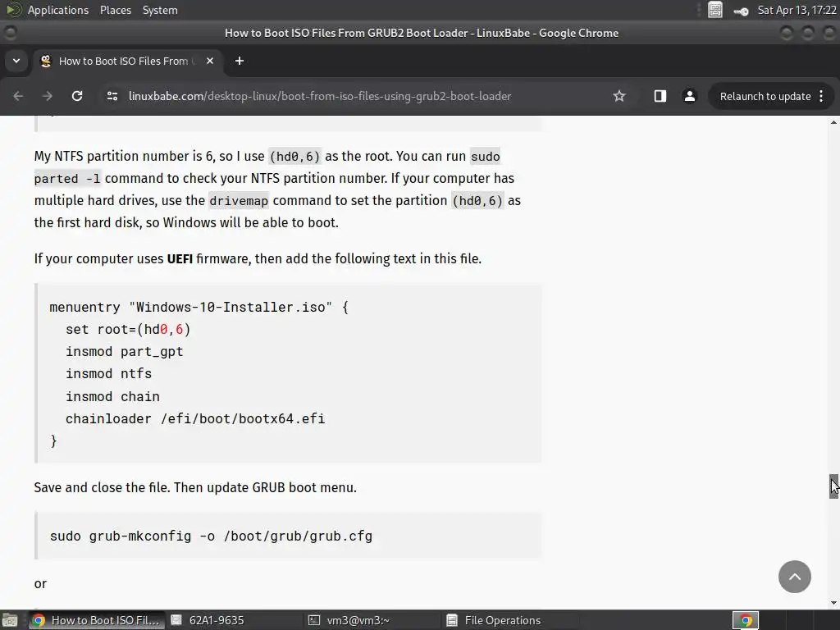Open the Chrome profile icon
Screen dimensions: 840x630
(689, 96)
